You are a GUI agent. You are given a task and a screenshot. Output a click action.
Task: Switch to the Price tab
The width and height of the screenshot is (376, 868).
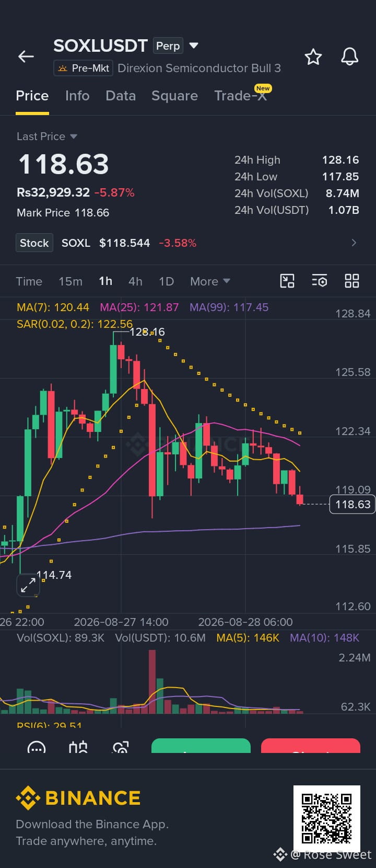[32, 96]
